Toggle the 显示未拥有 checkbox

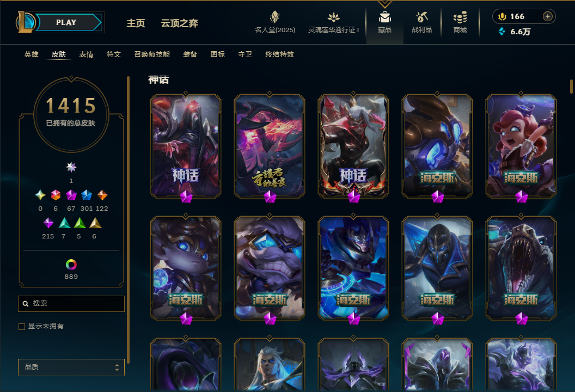coord(22,326)
